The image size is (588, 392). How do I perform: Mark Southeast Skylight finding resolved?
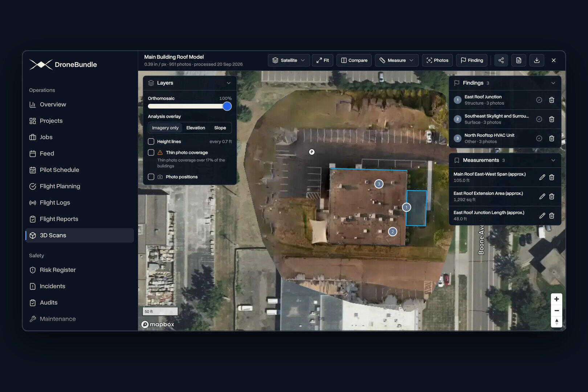pyautogui.click(x=539, y=119)
